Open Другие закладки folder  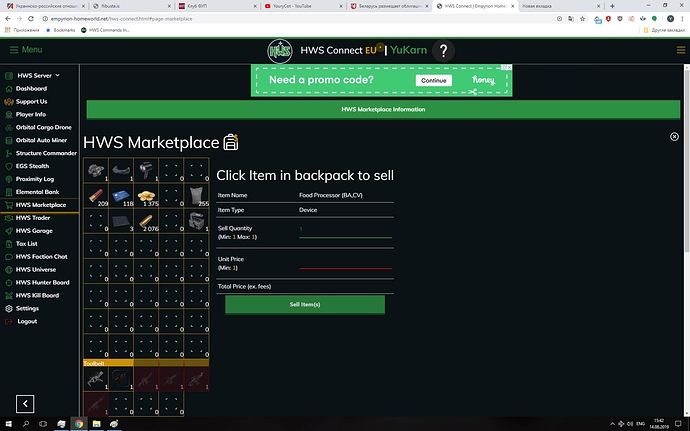[x=664, y=30]
